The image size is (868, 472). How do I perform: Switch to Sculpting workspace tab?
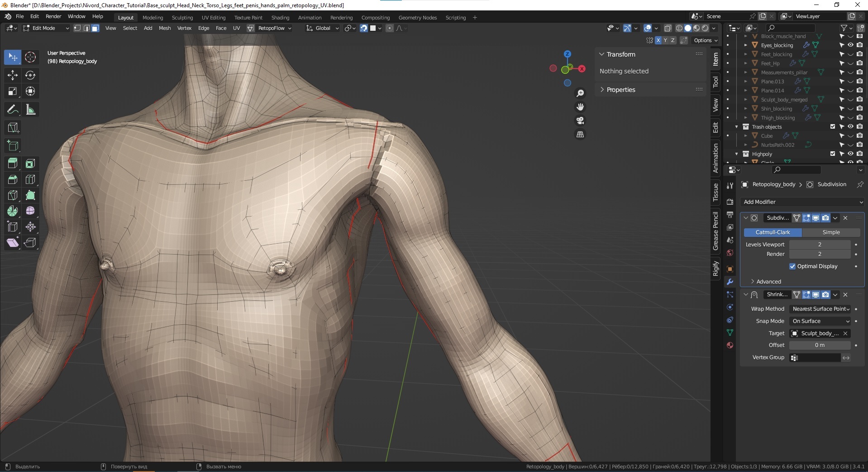(x=182, y=18)
